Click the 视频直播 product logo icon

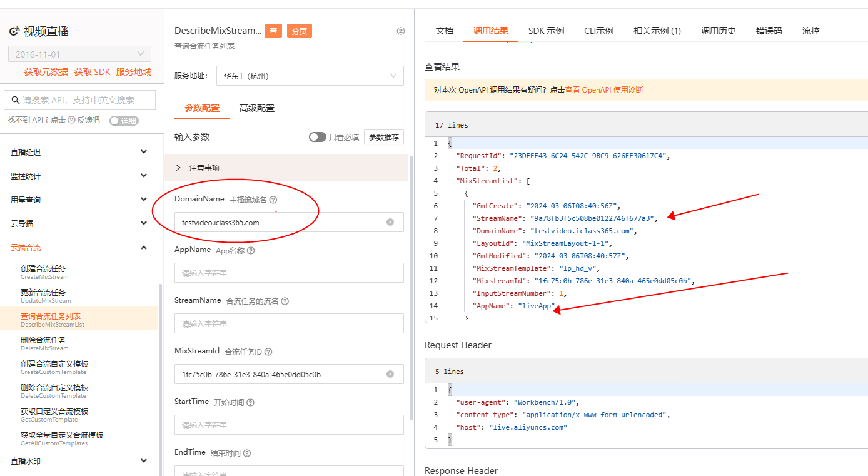click(x=14, y=31)
